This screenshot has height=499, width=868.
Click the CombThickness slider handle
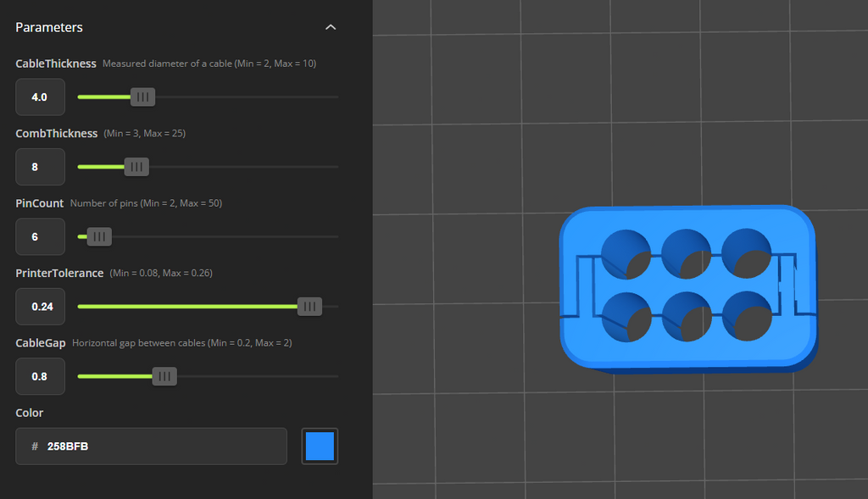click(x=136, y=167)
